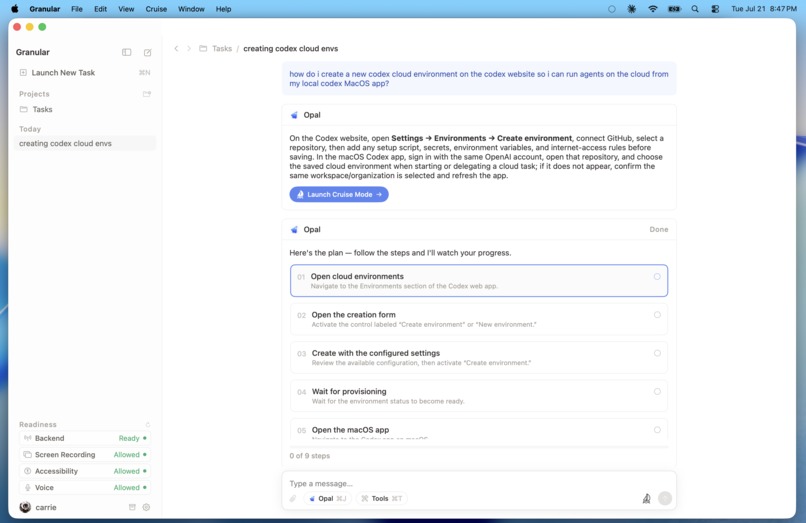Viewport: 806px width, 523px height.
Task: Go back with the left chevron
Action: pyautogui.click(x=176, y=48)
